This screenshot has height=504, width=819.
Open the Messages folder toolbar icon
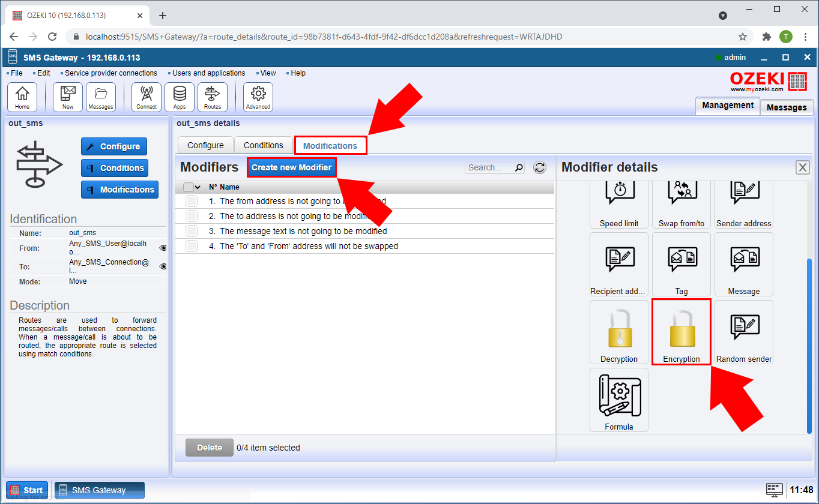click(101, 97)
